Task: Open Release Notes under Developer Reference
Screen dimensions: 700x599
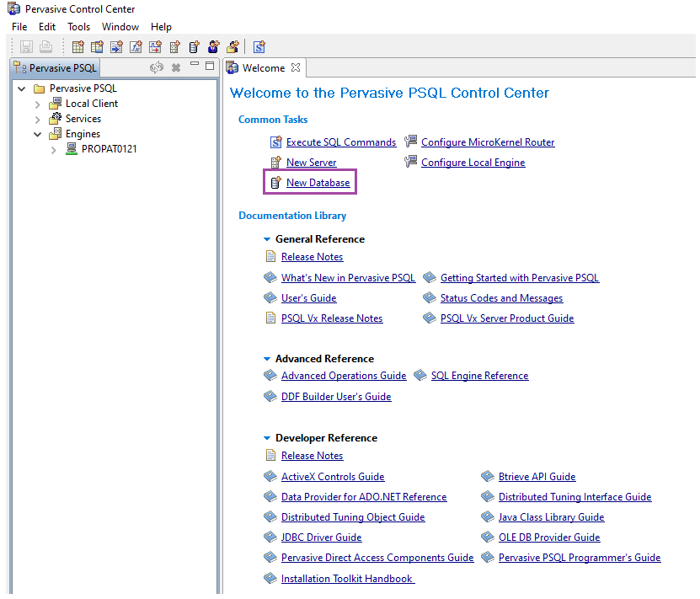Action: point(312,456)
